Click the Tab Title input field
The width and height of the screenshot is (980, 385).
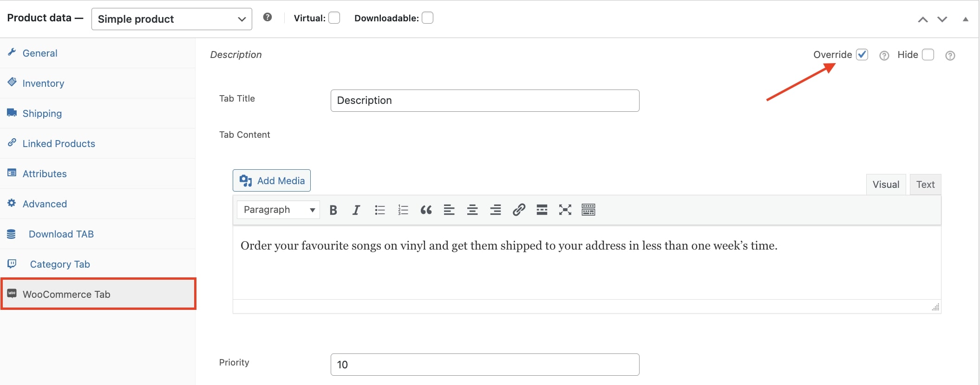[x=484, y=101]
